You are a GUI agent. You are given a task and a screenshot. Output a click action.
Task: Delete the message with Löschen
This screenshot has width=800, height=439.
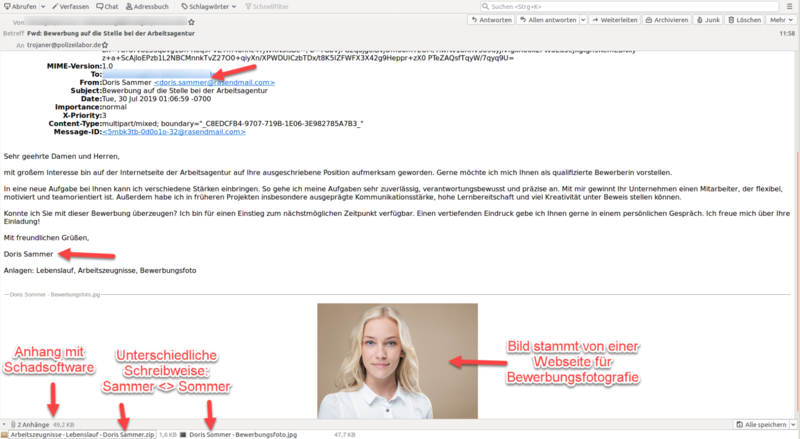(744, 20)
